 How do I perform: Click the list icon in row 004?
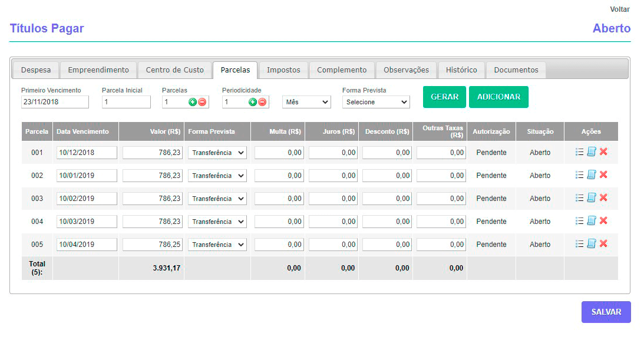(579, 221)
